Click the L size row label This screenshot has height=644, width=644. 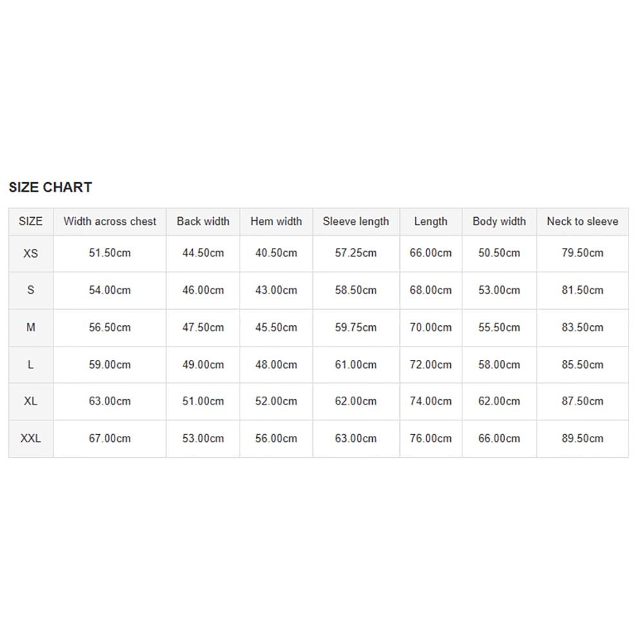30,365
